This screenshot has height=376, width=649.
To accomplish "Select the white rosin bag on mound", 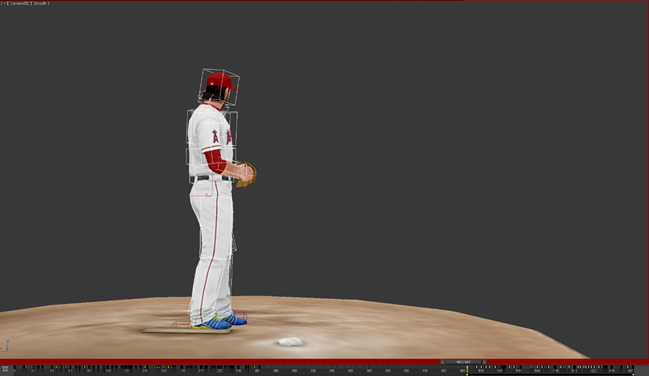I will pyautogui.click(x=291, y=342).
